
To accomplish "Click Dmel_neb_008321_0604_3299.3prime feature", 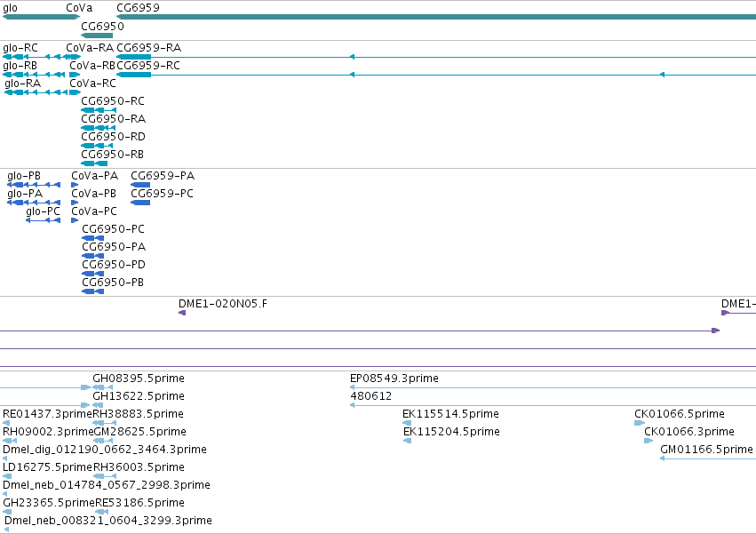I will pos(6,530).
